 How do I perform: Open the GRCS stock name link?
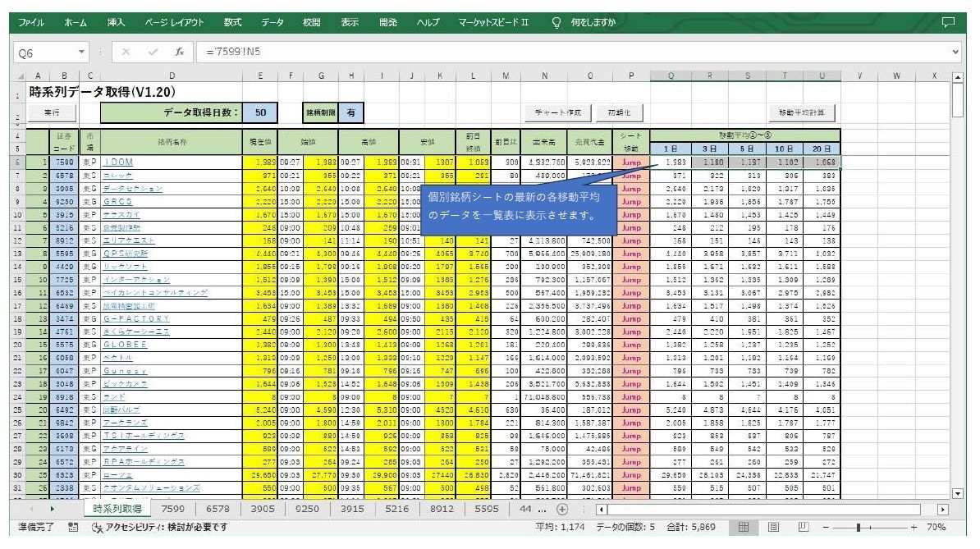(118, 202)
